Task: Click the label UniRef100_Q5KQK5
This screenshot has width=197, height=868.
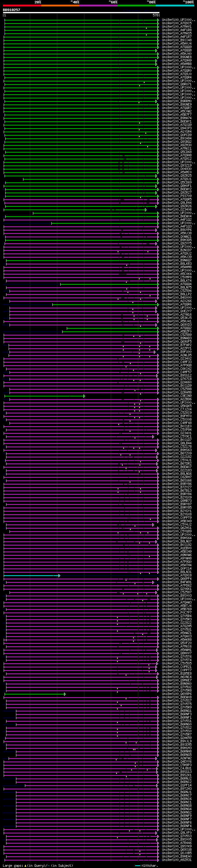Action: [x=177, y=406]
